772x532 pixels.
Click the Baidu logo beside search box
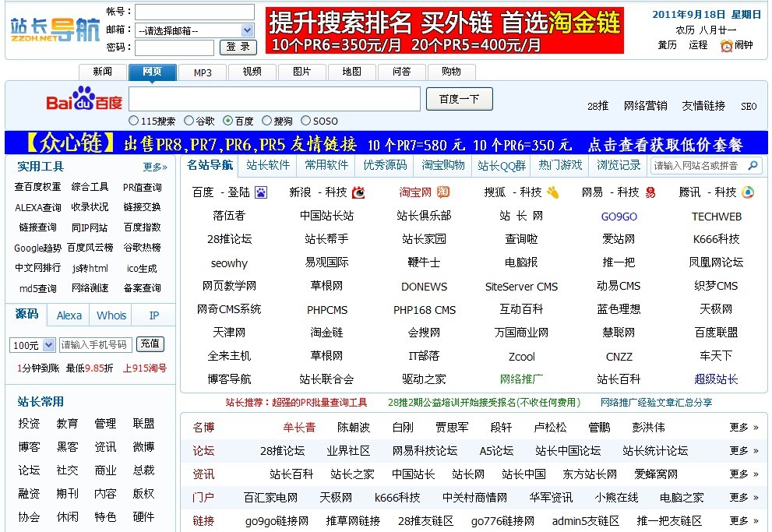point(84,98)
